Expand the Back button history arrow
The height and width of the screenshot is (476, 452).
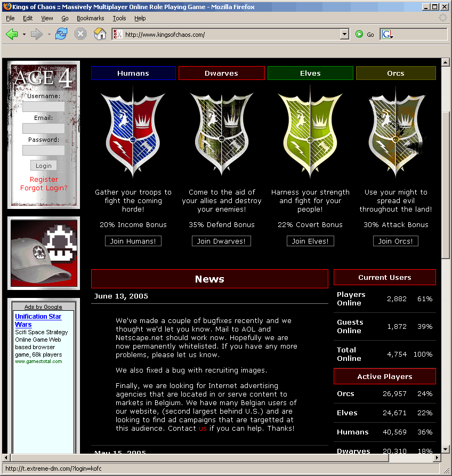coord(24,35)
